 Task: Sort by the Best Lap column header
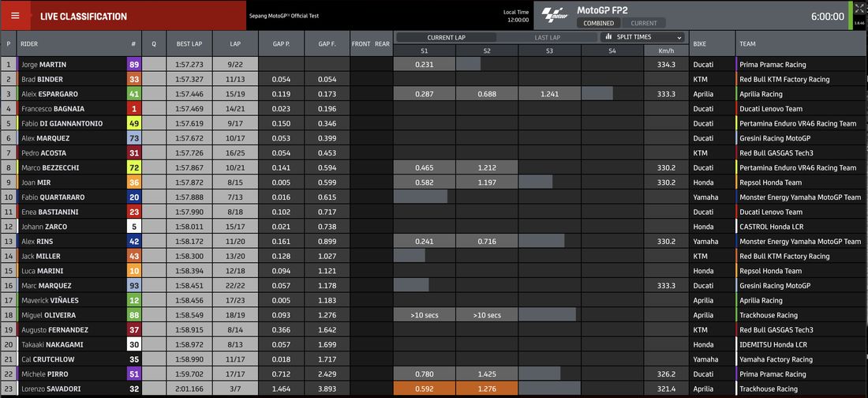[x=189, y=43]
